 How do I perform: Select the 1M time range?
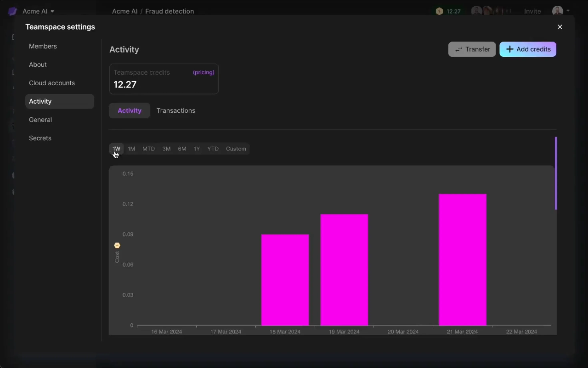(x=131, y=149)
